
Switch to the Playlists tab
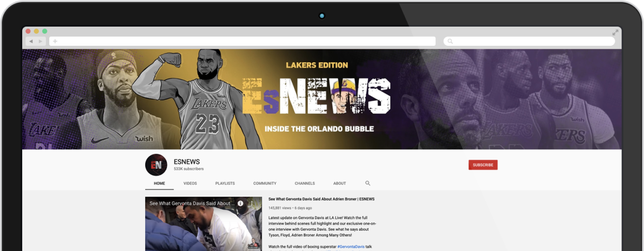tap(225, 184)
